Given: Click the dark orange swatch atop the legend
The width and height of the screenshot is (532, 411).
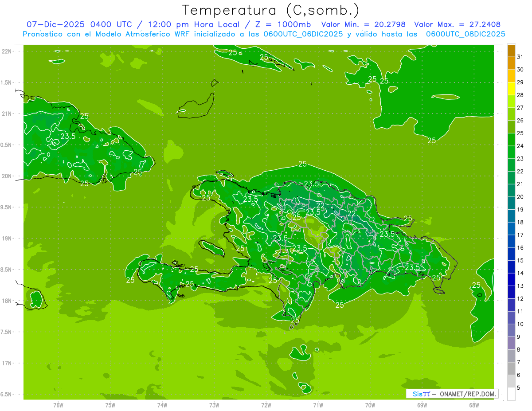Looking at the screenshot, I should [x=511, y=51].
